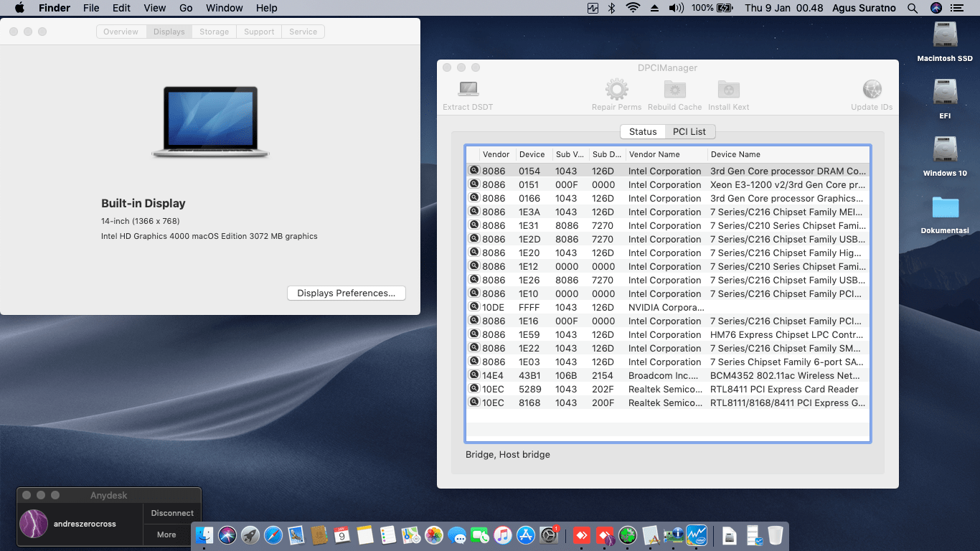980x551 pixels.
Task: Click the date and time 'Thu 9 Jan 00.48'
Action: click(783, 8)
